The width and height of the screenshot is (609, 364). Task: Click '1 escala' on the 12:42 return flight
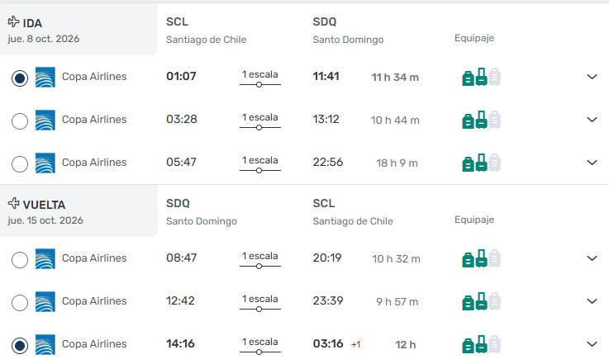[259, 300]
